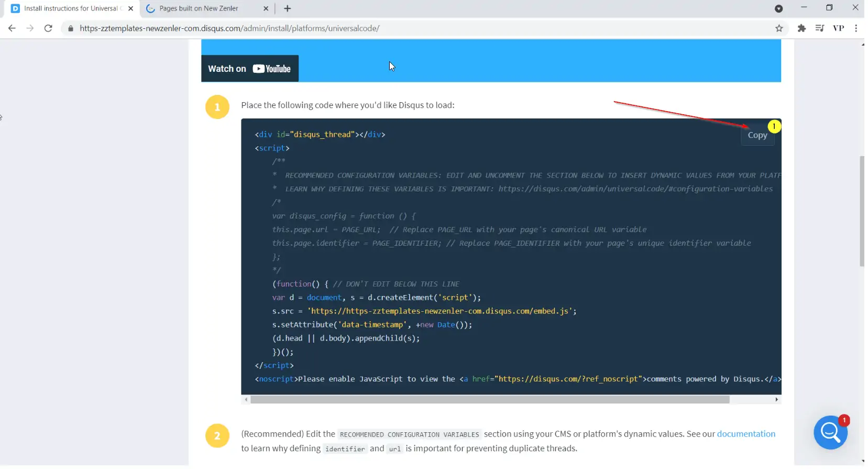Open the VP profile button
Screen dimensions: 868x469
click(x=838, y=28)
